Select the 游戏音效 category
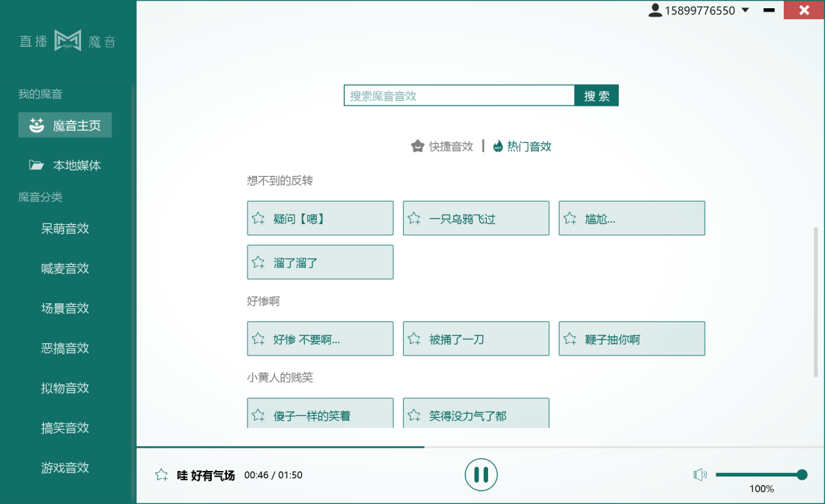This screenshot has width=825, height=504. pos(65,467)
